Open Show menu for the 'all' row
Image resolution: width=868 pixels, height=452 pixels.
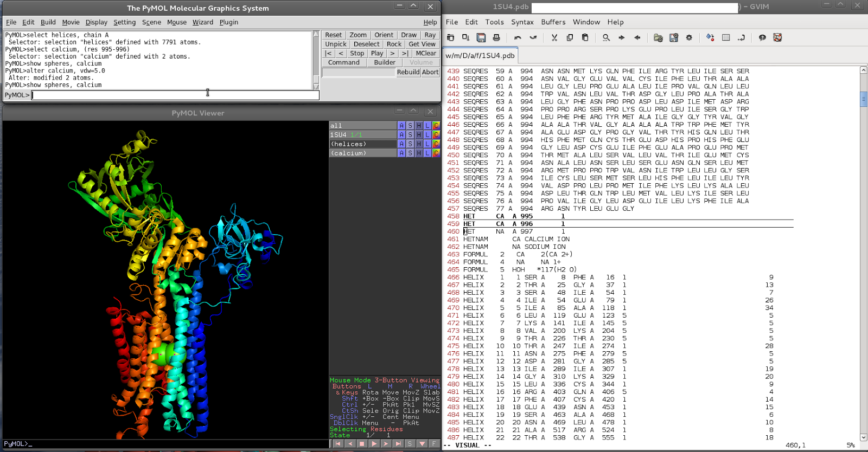410,125
